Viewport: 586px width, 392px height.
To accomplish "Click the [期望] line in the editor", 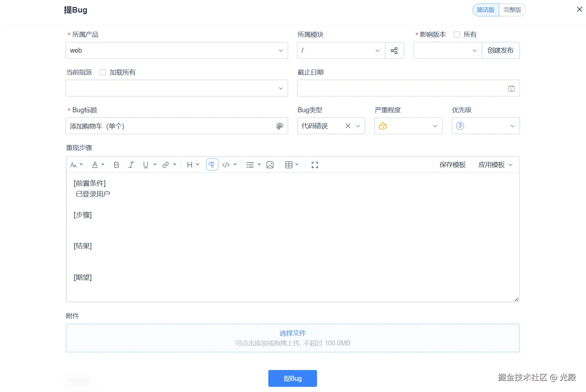I will point(83,277).
